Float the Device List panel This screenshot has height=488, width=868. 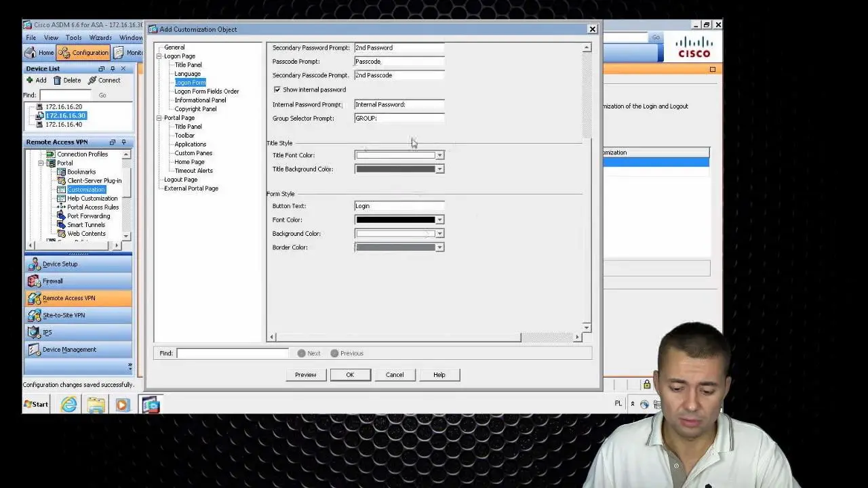pos(102,68)
